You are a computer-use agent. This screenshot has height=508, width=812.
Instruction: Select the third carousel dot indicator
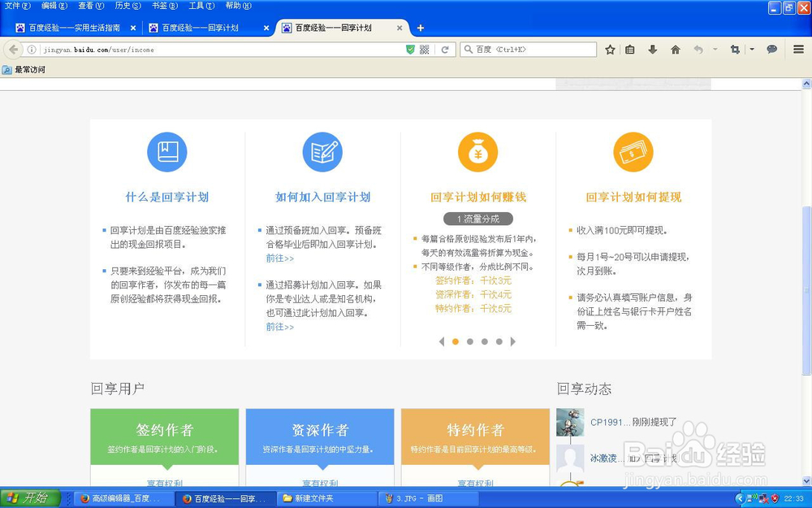click(x=484, y=341)
